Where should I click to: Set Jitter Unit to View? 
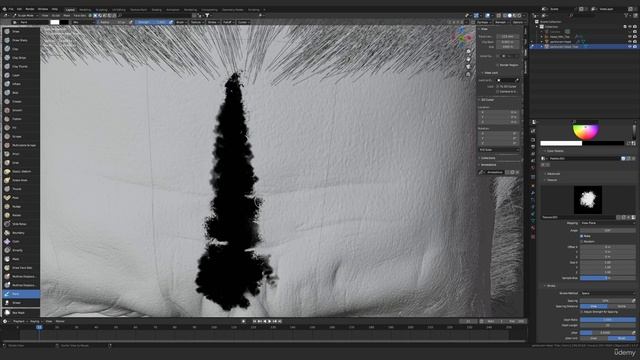[594, 338]
